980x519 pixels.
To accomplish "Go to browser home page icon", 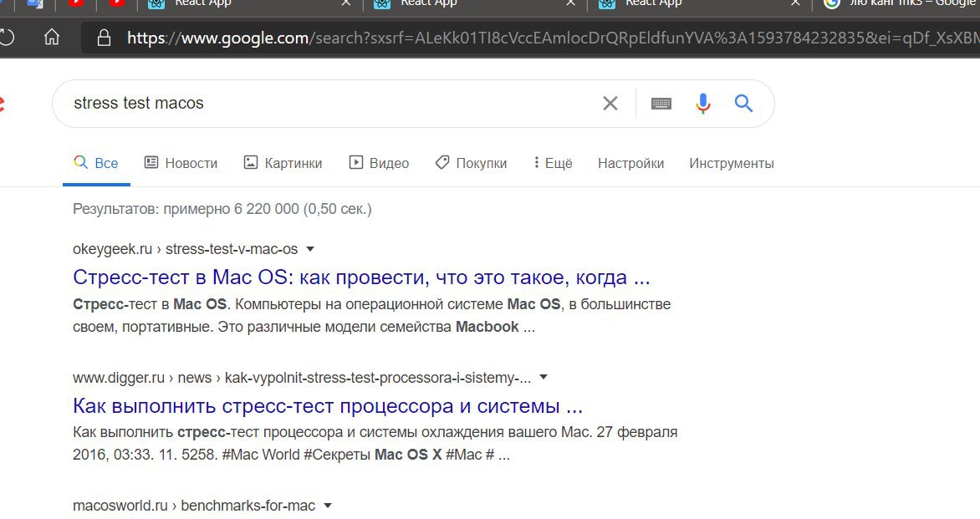I will point(52,38).
